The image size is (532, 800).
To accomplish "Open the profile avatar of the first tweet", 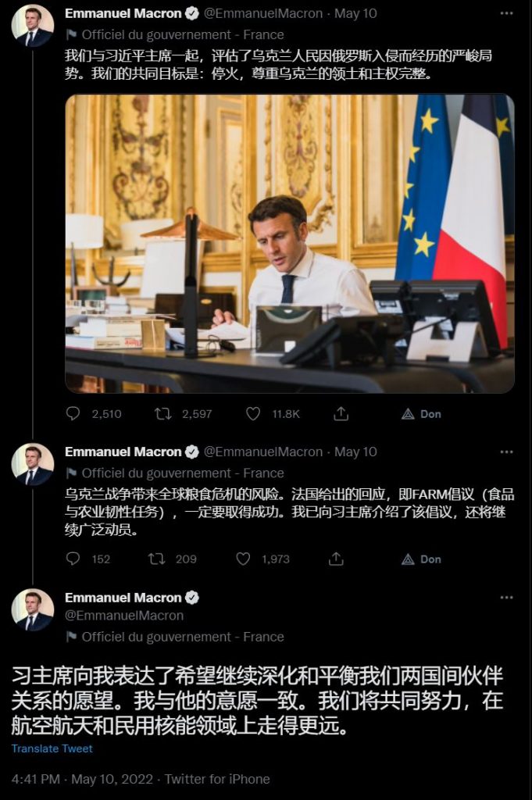I will coord(33,26).
